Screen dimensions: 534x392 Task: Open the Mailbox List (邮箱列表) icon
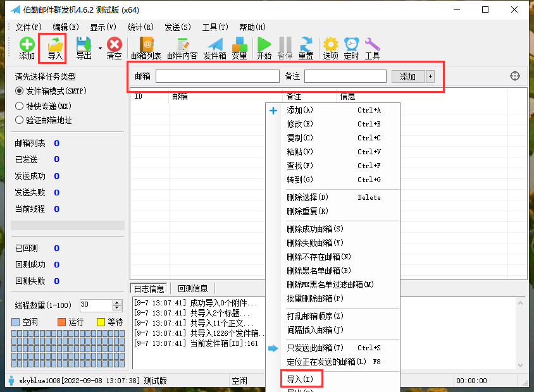tap(146, 48)
